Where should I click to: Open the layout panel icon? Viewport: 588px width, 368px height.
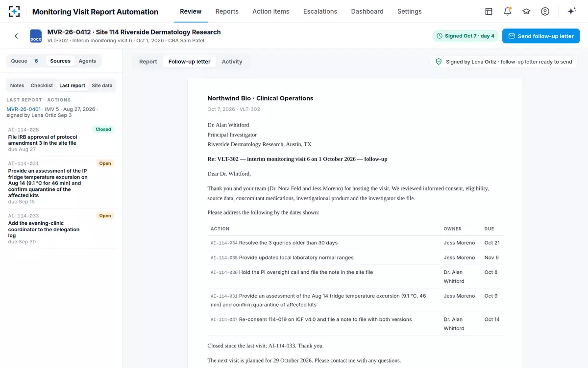coord(489,11)
